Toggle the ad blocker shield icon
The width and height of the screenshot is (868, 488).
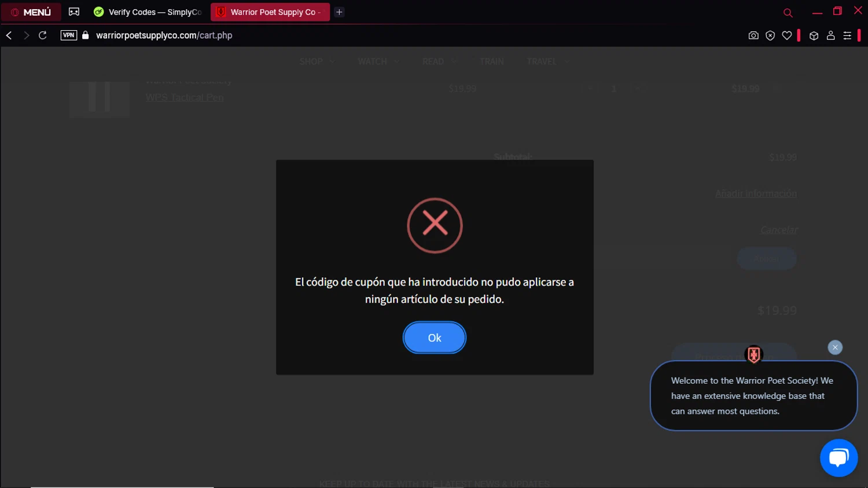[x=770, y=35]
